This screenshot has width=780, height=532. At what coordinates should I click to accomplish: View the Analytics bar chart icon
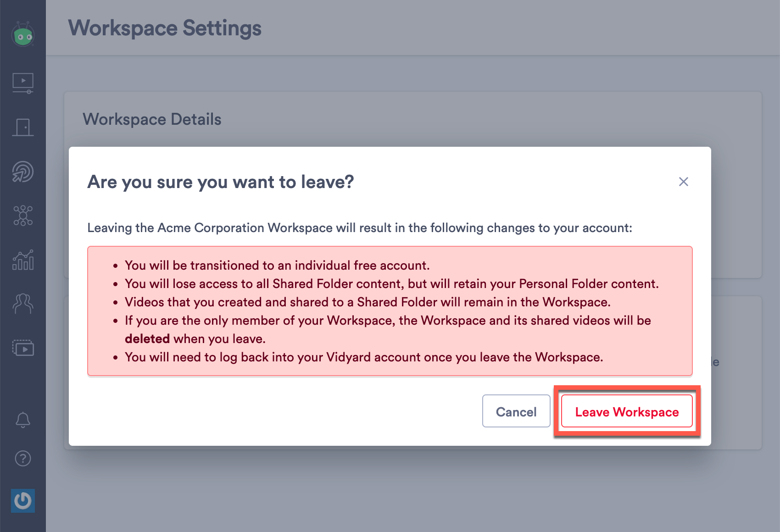coord(22,260)
